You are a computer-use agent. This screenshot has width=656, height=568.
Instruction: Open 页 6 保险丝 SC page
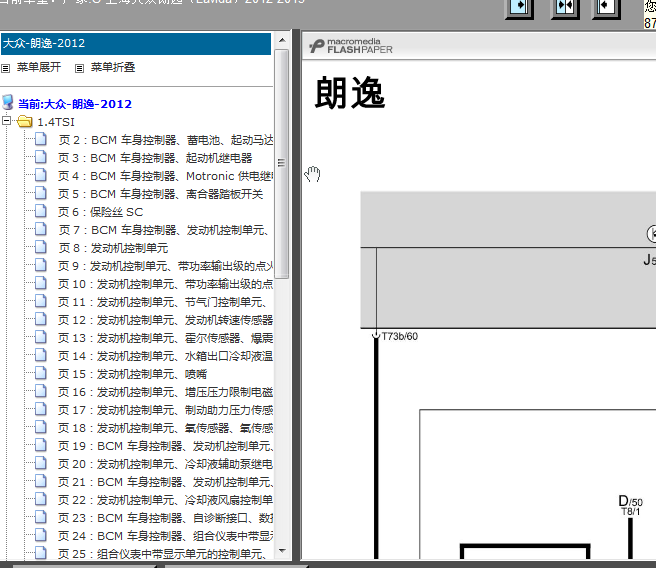[101, 212]
